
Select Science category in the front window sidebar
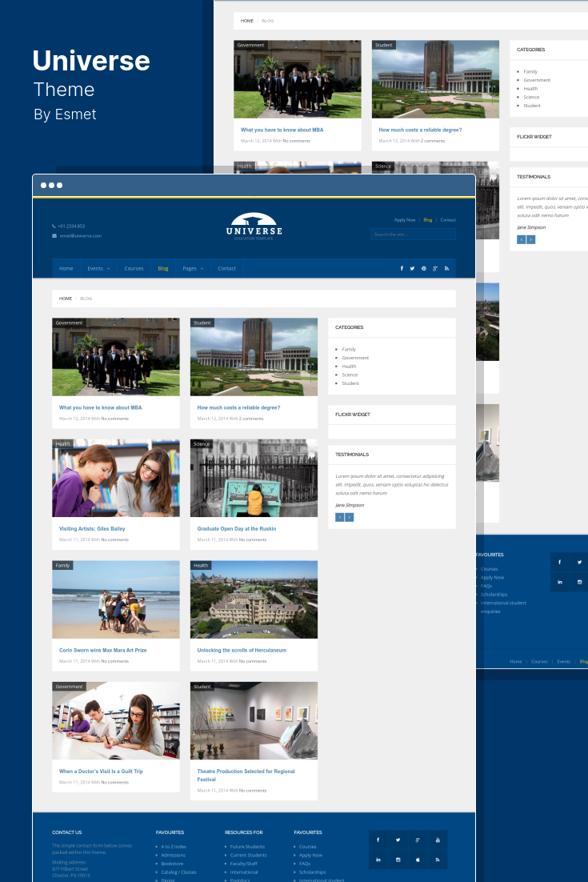tap(350, 375)
